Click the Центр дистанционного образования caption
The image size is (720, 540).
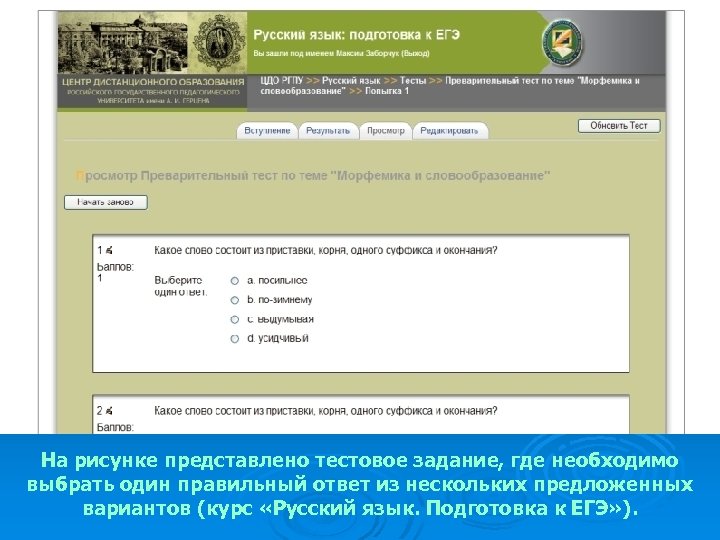(153, 82)
